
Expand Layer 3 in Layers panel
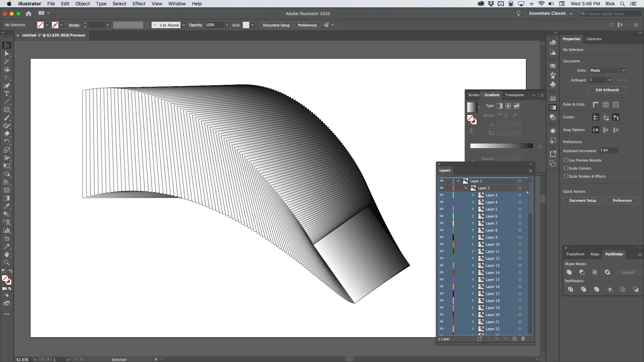[x=473, y=195]
